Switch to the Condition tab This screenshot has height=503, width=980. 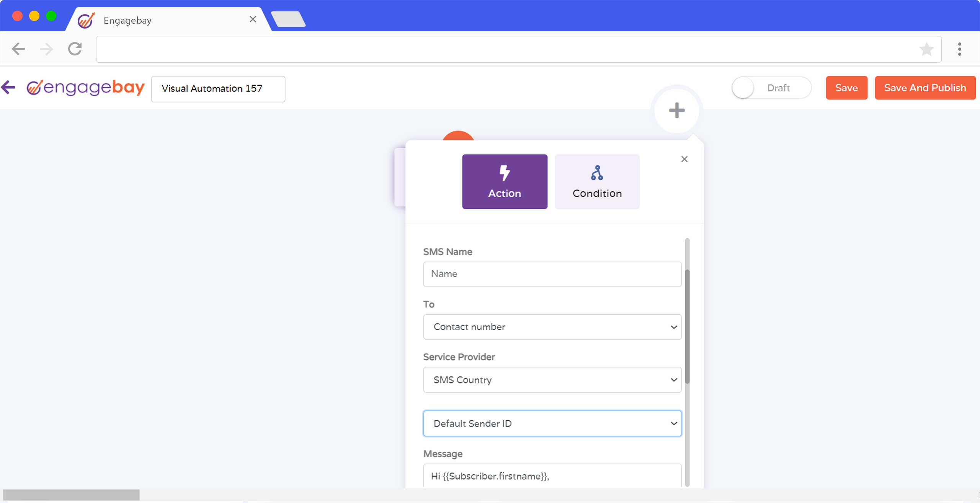[x=597, y=182]
